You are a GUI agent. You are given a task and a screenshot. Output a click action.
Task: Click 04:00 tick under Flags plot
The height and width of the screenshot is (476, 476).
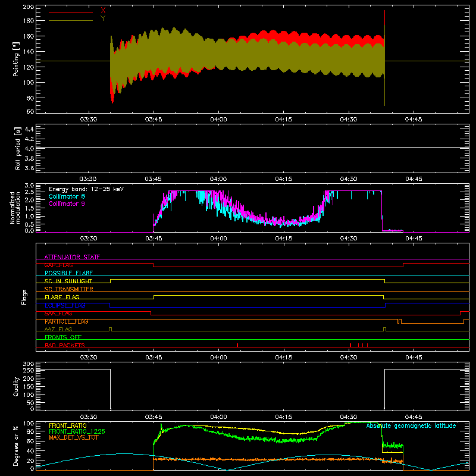tap(218, 358)
